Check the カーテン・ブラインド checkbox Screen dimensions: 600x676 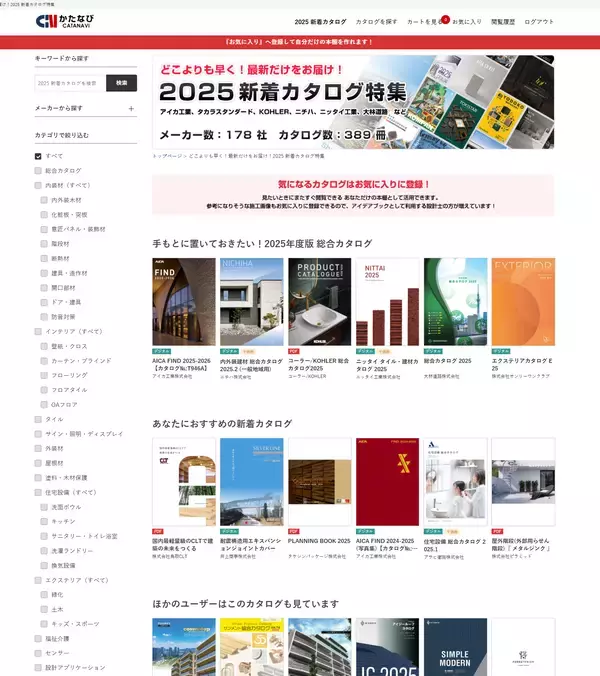[x=44, y=361]
